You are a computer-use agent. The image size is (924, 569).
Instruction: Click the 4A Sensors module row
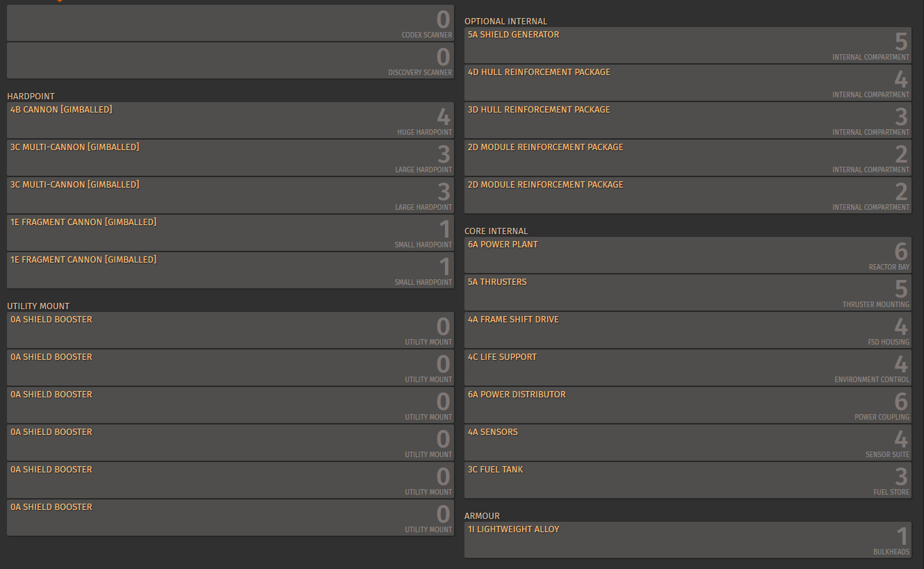688,443
